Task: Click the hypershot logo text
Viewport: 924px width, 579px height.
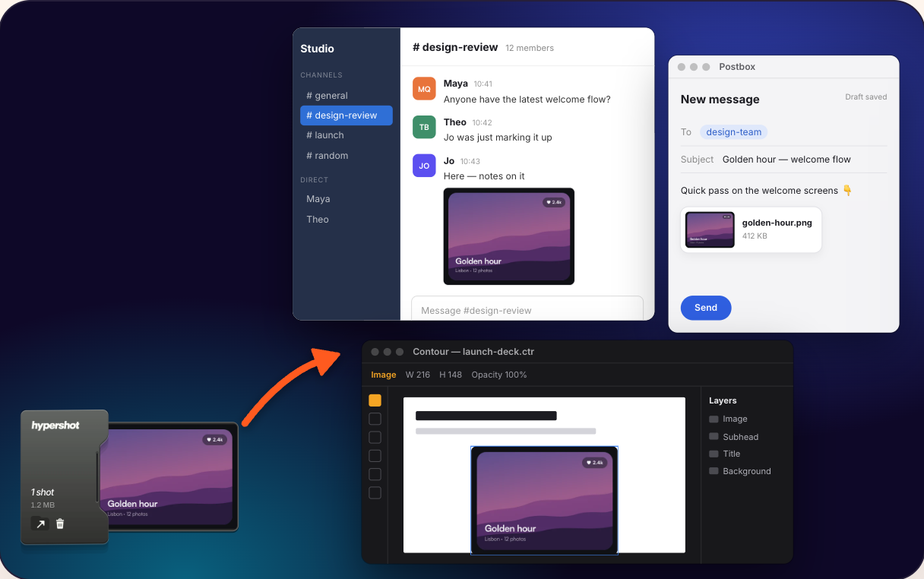Action: (55, 426)
